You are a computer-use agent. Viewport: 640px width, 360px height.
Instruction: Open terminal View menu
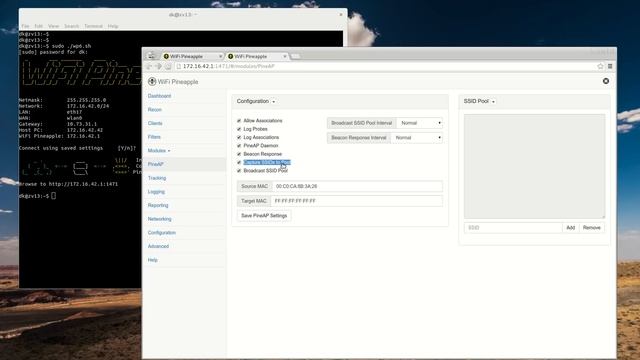click(x=53, y=26)
